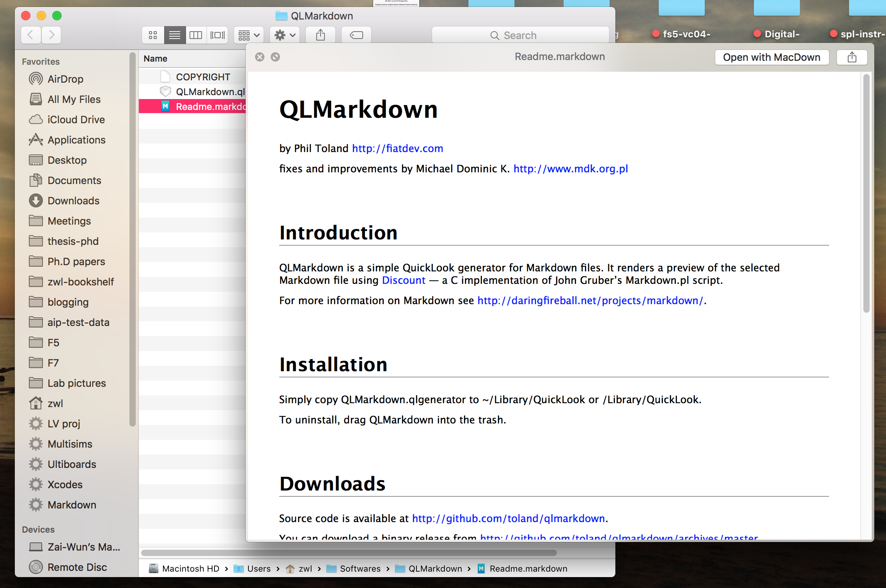Screen dimensions: 886x588
Task: Click inside the Search field
Action: pos(521,35)
